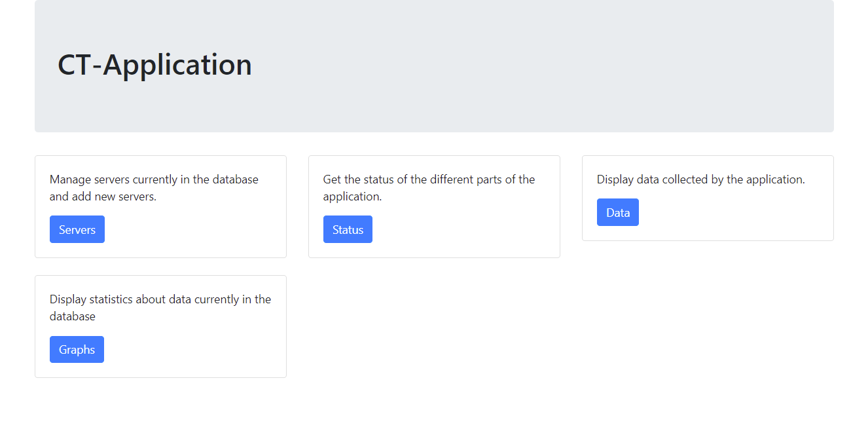Screen dimensions: 868x431
Task: Open the Servers management page
Action: pos(77,229)
